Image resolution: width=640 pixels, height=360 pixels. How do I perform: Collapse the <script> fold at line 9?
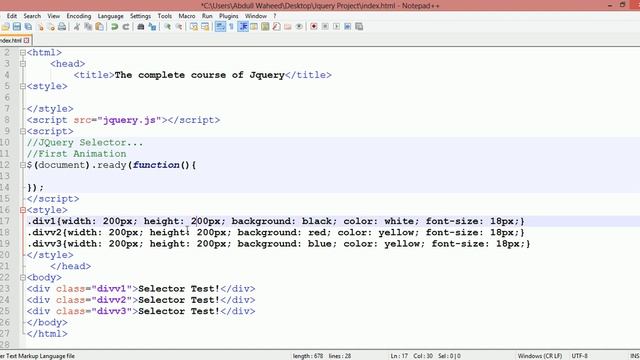click(23, 131)
